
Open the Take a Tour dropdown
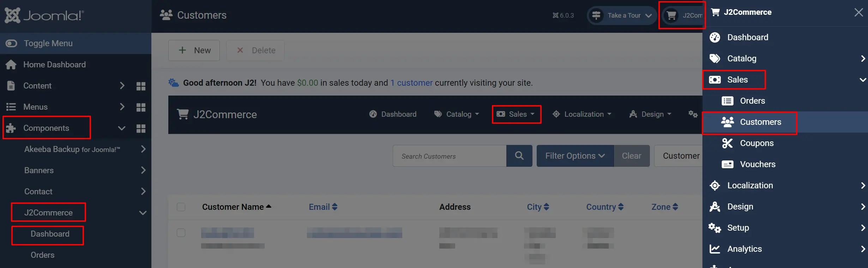pyautogui.click(x=622, y=16)
